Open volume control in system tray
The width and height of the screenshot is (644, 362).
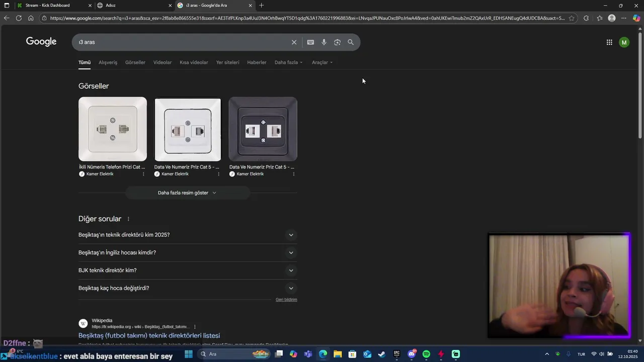pyautogui.click(x=601, y=354)
